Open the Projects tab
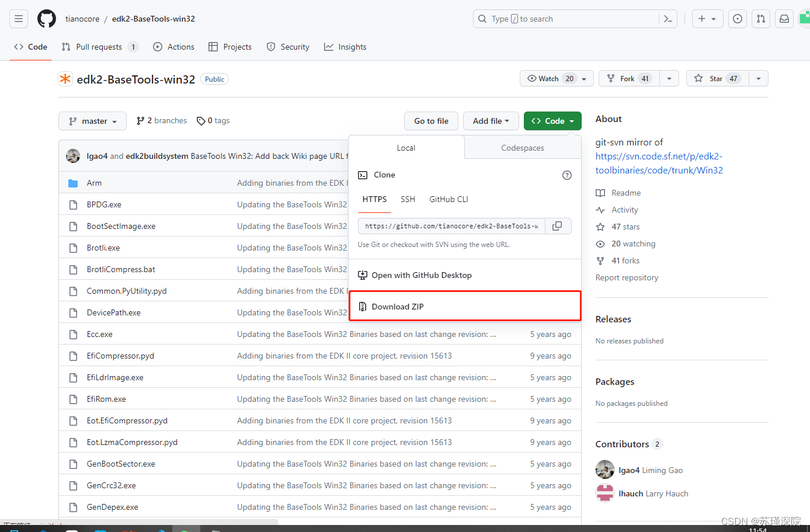Screen dimensions: 810x532 coord(230,47)
